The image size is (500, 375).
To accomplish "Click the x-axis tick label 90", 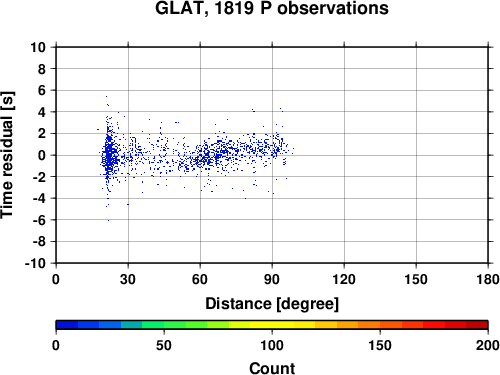I will [272, 279].
